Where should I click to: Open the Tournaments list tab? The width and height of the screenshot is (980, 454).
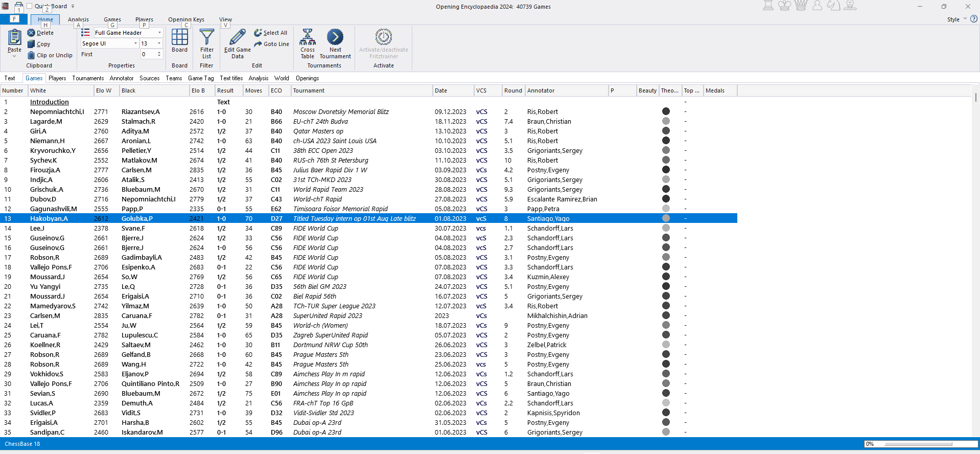coord(88,78)
